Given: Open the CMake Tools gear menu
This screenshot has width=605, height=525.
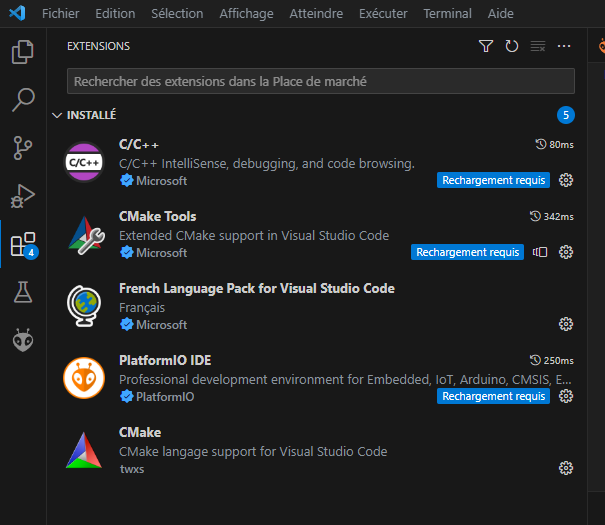Looking at the screenshot, I should (x=566, y=252).
